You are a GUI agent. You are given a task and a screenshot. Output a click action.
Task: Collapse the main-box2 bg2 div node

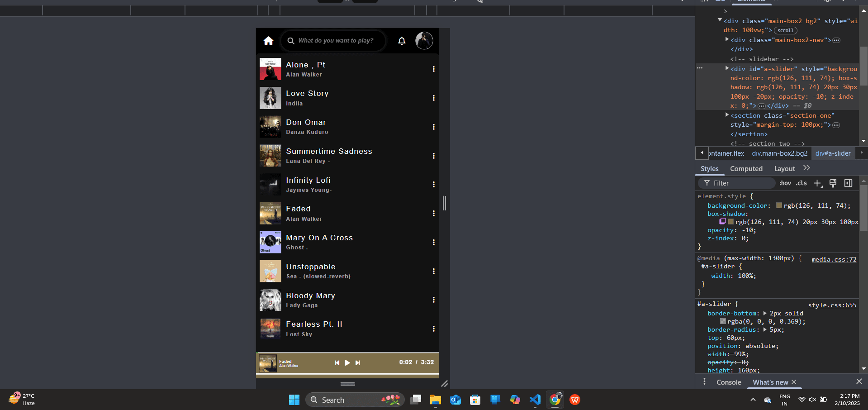(720, 20)
